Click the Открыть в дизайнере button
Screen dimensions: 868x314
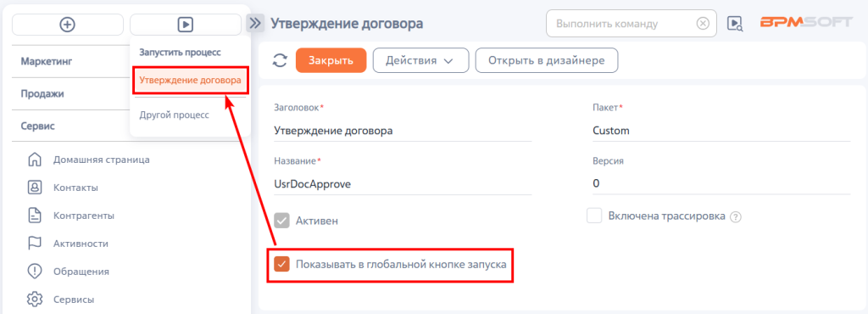pyautogui.click(x=547, y=60)
